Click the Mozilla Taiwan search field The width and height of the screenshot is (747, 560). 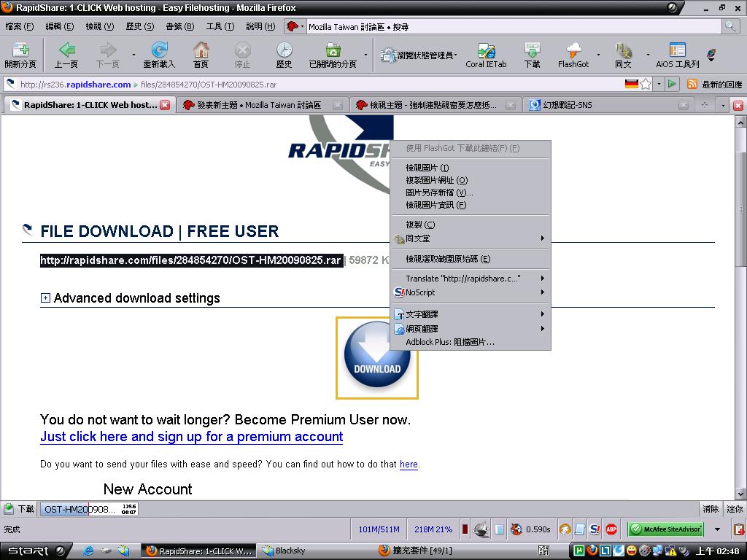tap(514, 26)
